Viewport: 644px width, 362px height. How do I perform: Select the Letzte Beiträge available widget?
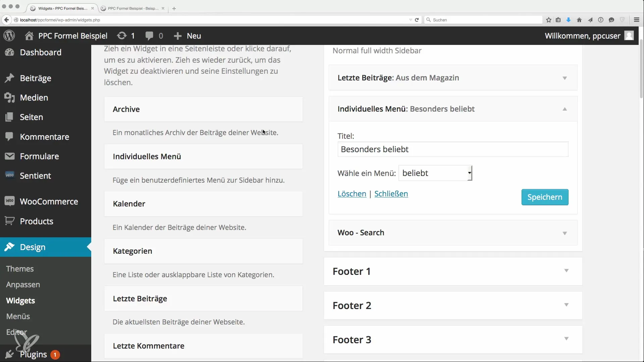203,299
